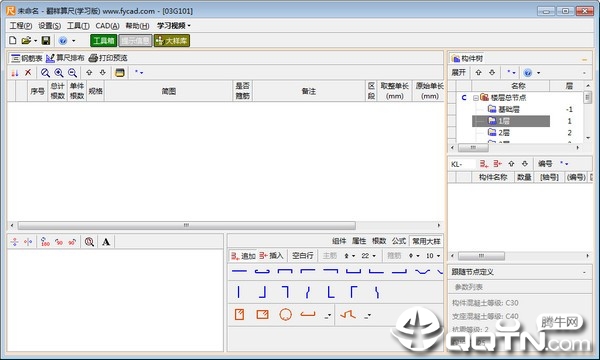Screen dimensions: 600x360
Task: Move rebar row down arrow
Action: pos(103,72)
